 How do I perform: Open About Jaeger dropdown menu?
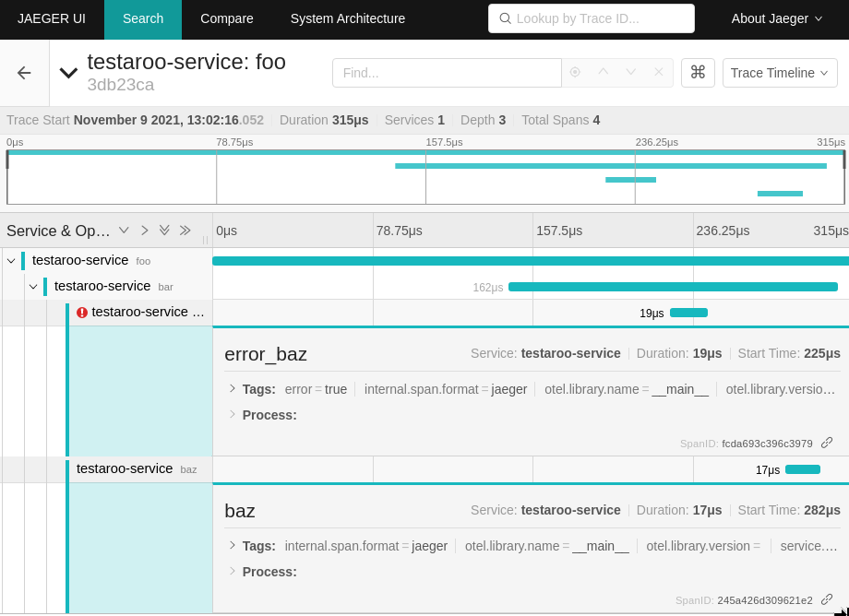coord(777,19)
